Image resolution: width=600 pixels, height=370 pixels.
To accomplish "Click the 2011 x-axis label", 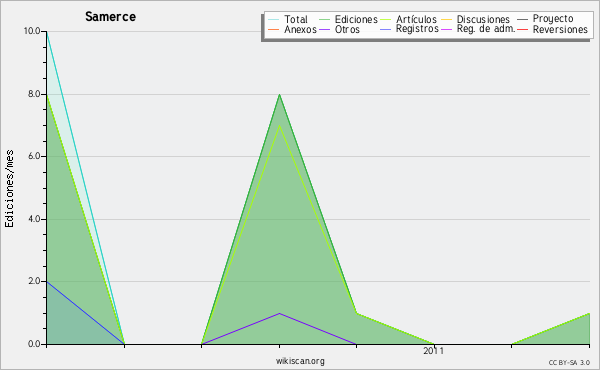I will pos(434,350).
